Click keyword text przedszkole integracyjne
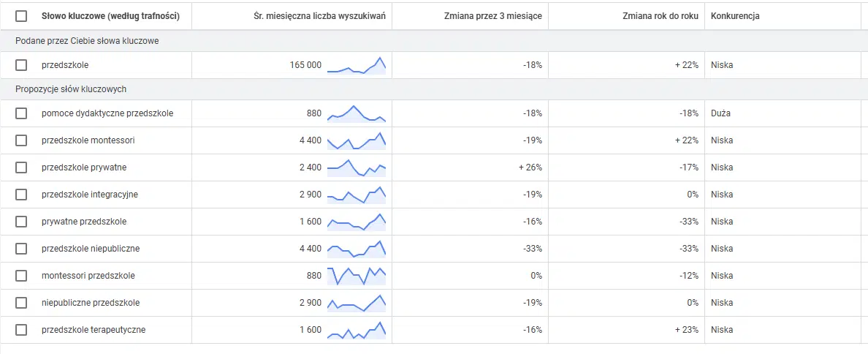 90,195
